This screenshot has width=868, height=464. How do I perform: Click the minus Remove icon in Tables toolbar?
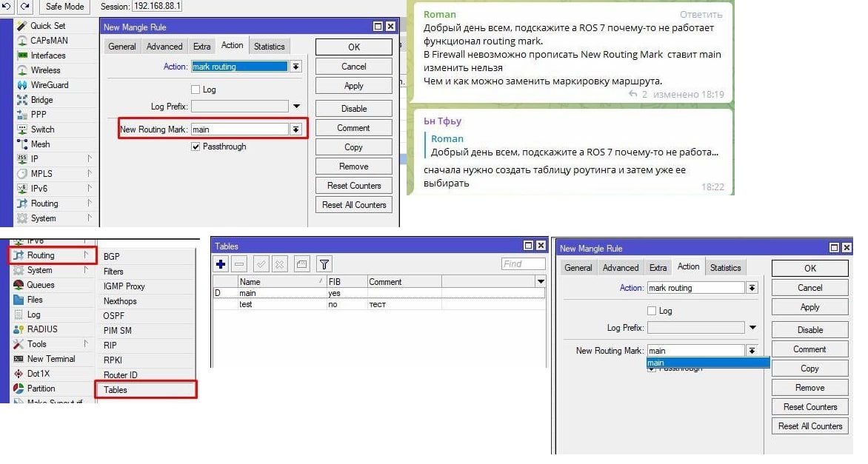coord(239,264)
